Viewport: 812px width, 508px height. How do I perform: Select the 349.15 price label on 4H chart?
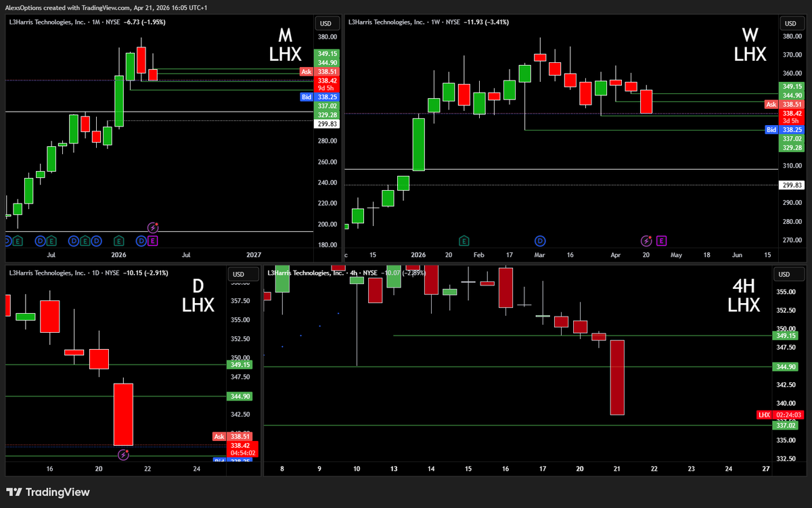coord(786,336)
